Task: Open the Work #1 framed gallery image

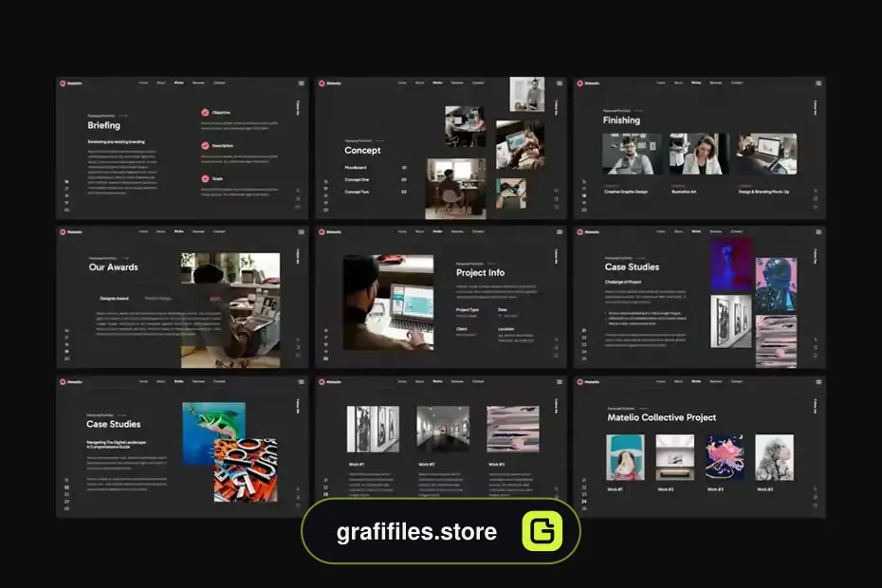Action: click(x=373, y=430)
